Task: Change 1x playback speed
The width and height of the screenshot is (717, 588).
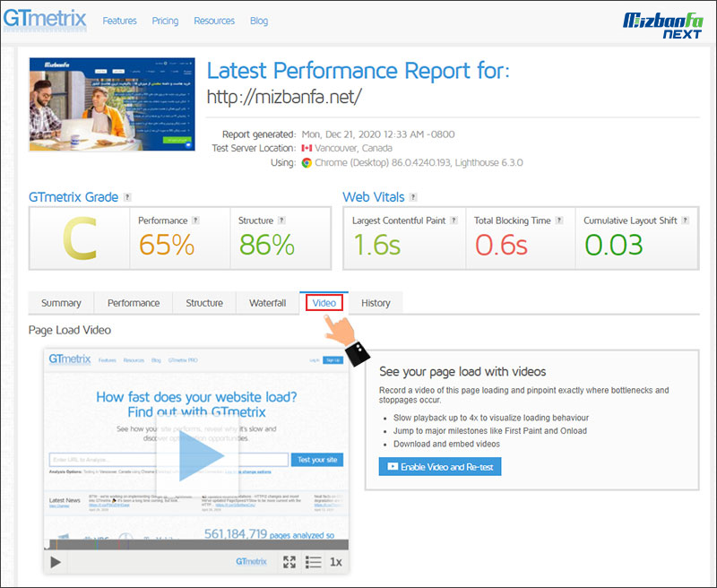Action: [x=336, y=562]
